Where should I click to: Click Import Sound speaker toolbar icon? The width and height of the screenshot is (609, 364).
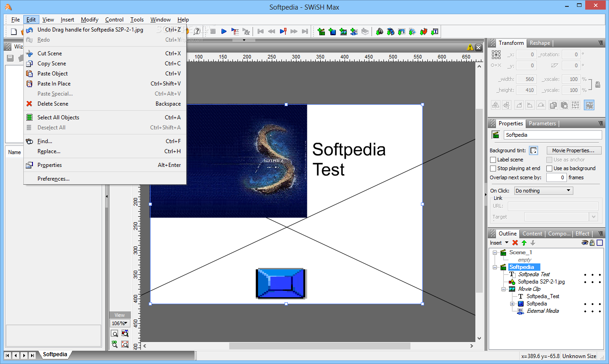pyautogui.click(x=379, y=32)
